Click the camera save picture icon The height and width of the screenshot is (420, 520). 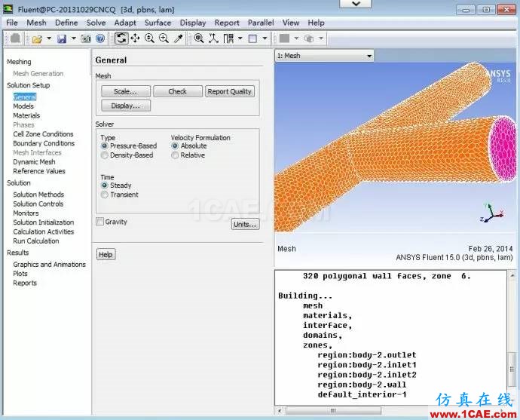[86, 38]
